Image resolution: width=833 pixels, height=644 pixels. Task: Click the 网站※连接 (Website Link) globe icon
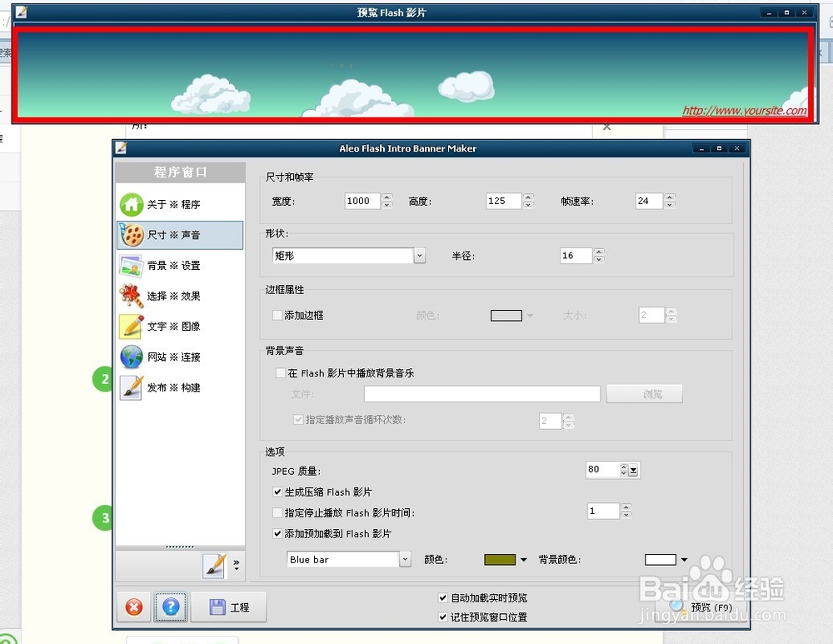click(x=131, y=357)
